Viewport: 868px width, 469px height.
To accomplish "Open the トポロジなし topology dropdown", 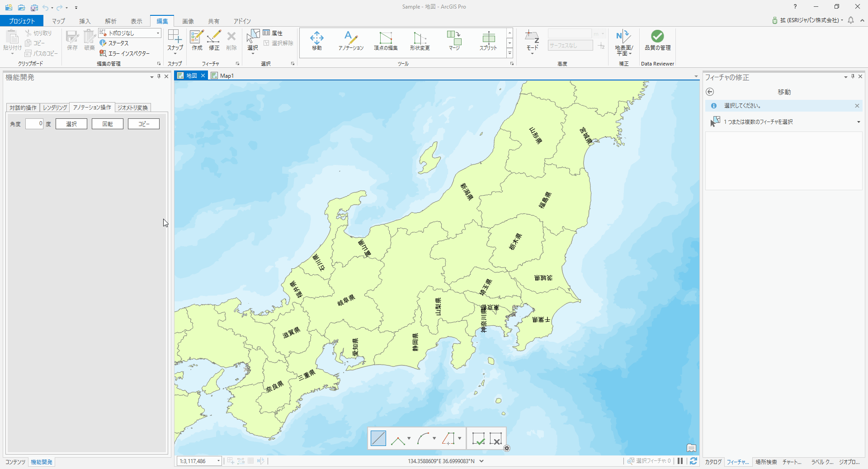I will (158, 33).
